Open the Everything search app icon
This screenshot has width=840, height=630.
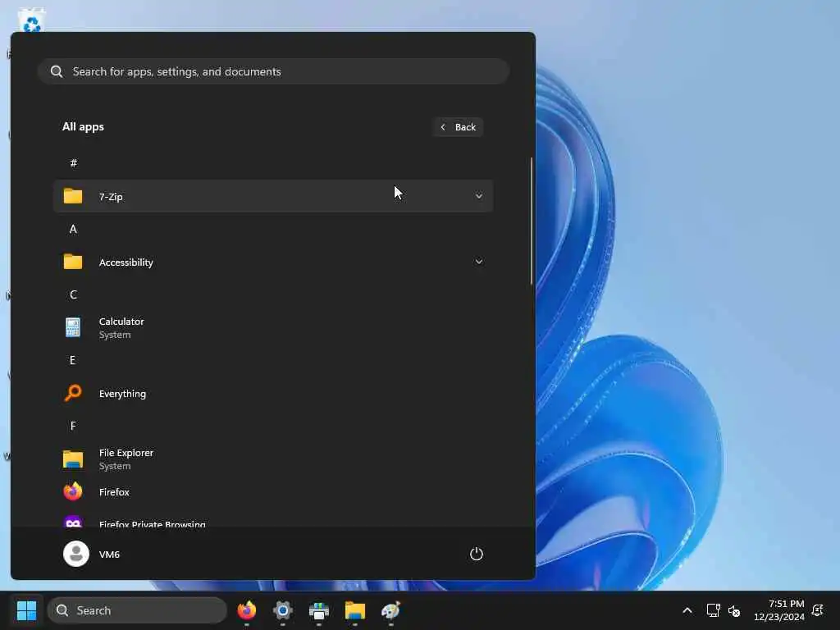pos(73,393)
